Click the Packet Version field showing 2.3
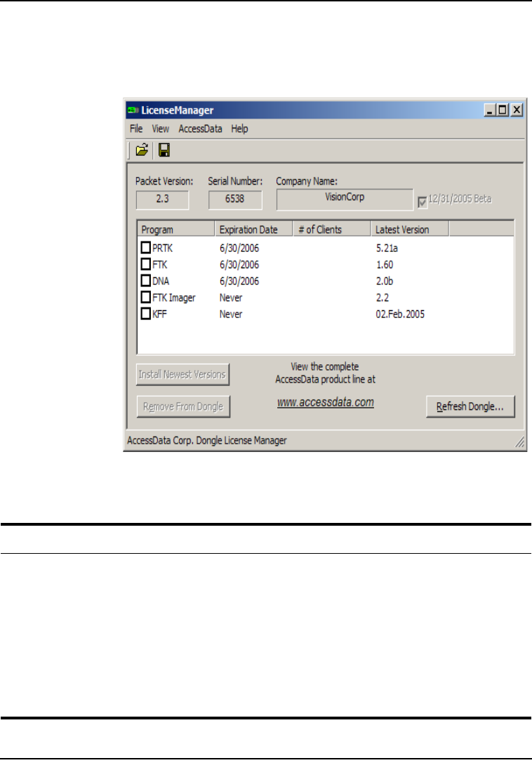The height and width of the screenshot is (784, 532). coord(163,199)
